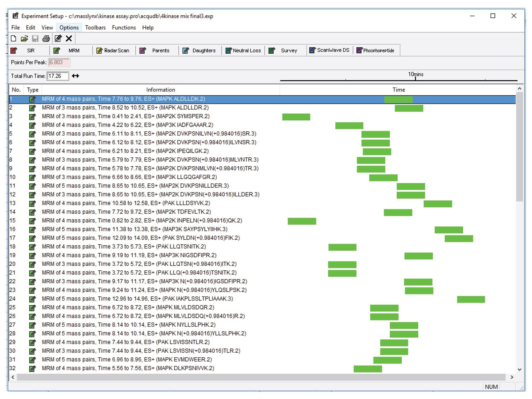Click the Print icon
Viewport: 532px width, 399px height.
[46, 39]
